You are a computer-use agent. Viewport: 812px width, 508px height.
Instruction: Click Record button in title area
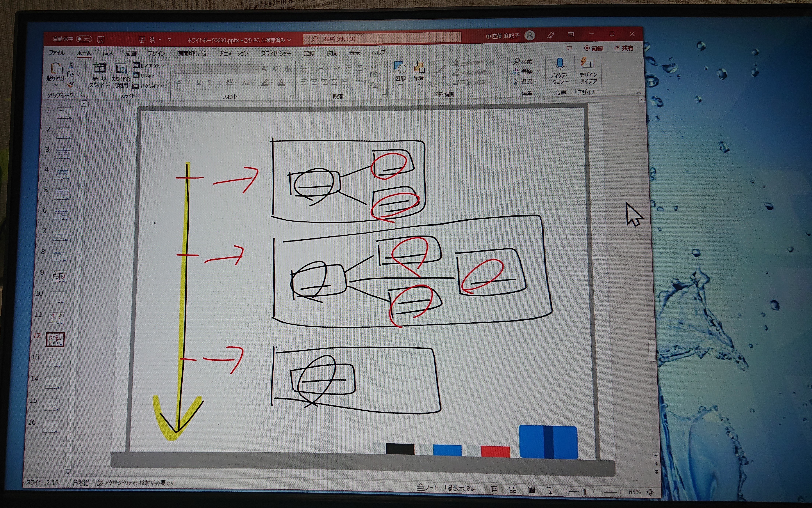point(593,48)
